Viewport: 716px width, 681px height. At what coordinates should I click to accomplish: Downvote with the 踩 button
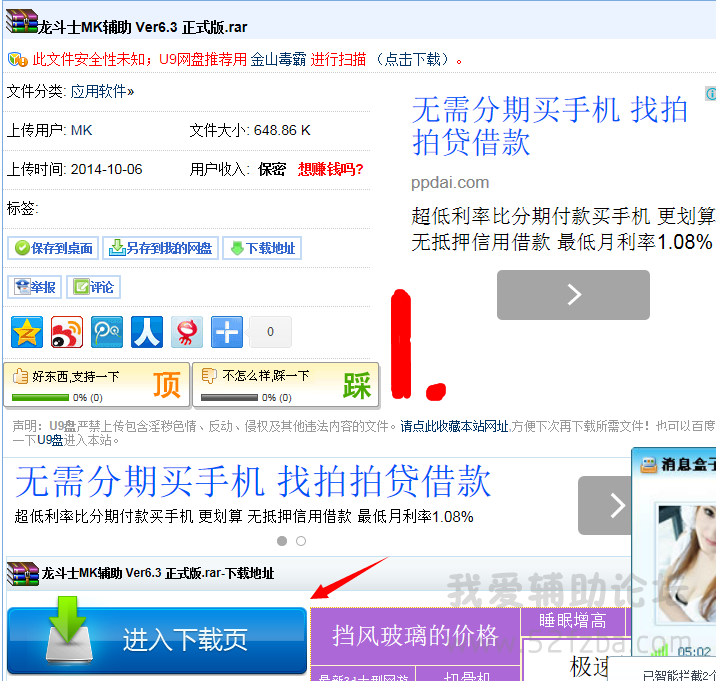pyautogui.click(x=357, y=385)
